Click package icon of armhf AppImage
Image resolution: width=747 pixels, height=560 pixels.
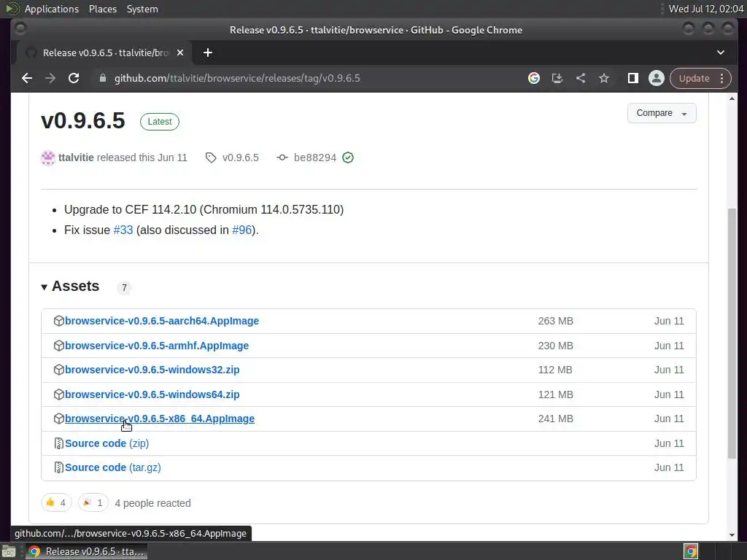click(x=58, y=346)
